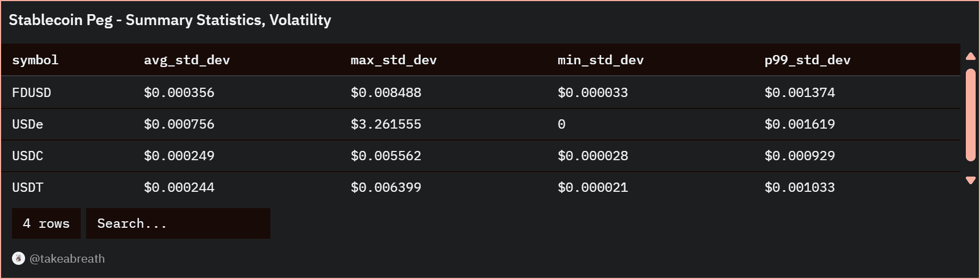The image size is (980, 279).
Task: Select the USDe symbol cell
Action: [x=28, y=124]
